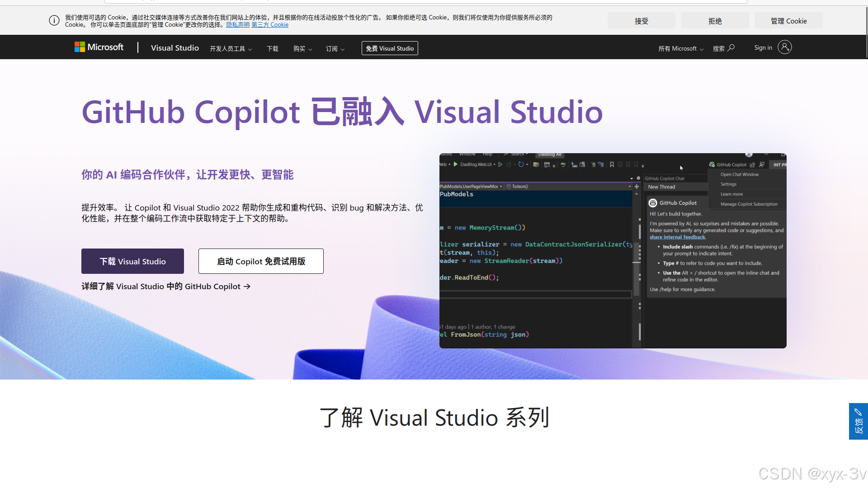
Task: Open the search magnifier icon
Action: point(731,48)
